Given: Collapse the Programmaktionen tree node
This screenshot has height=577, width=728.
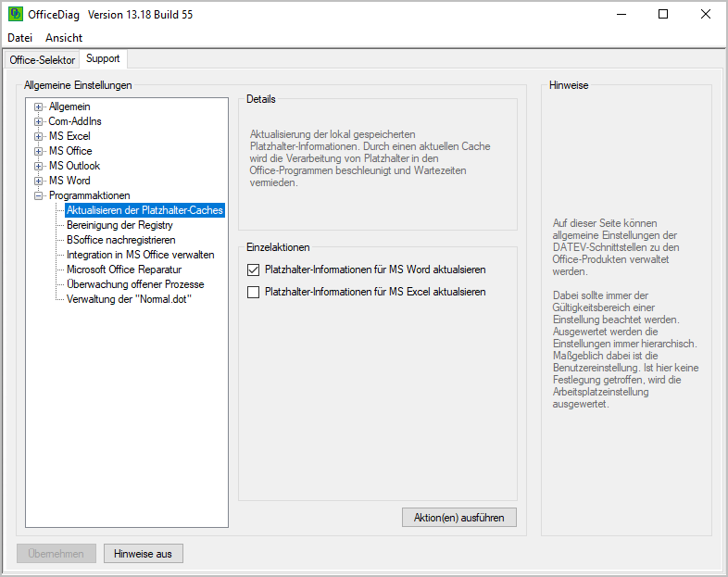Looking at the screenshot, I should (x=39, y=195).
